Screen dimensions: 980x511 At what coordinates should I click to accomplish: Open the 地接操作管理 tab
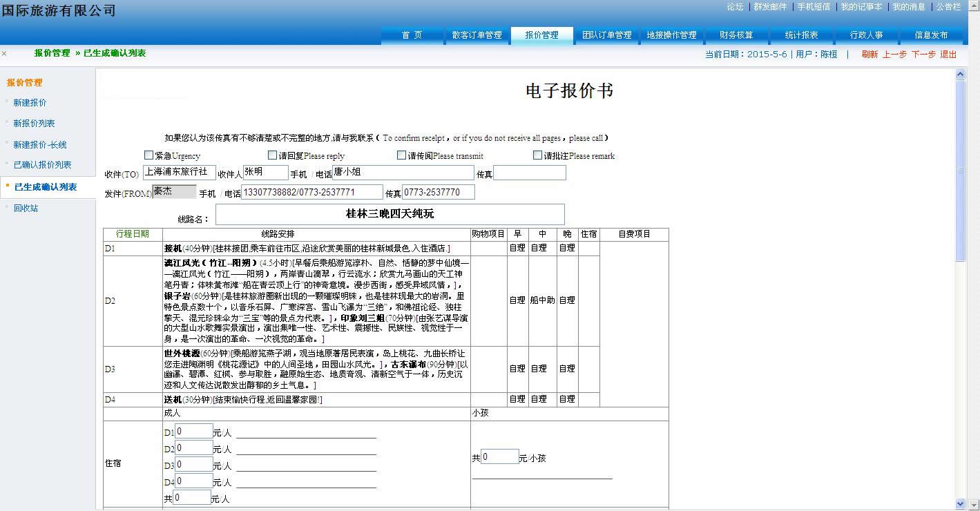point(671,35)
